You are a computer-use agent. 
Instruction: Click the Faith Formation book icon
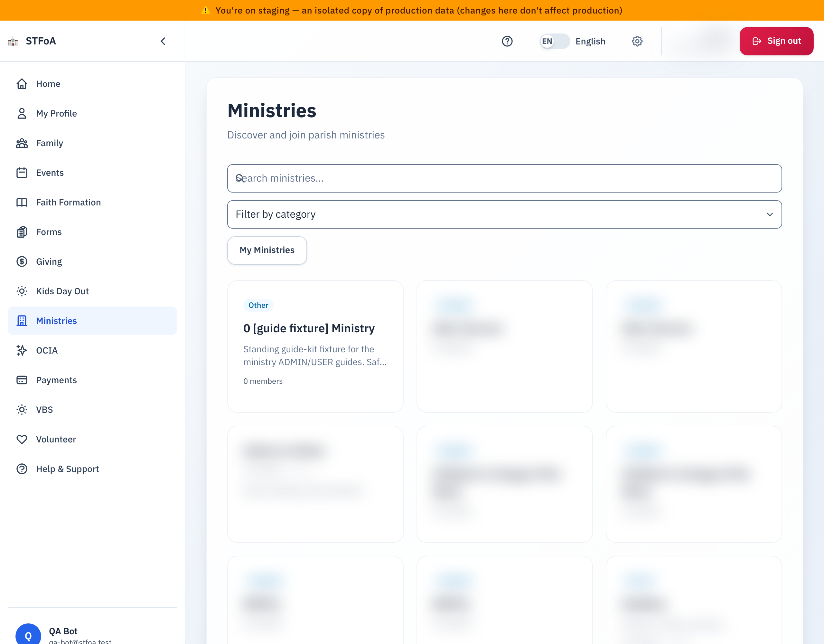point(22,202)
